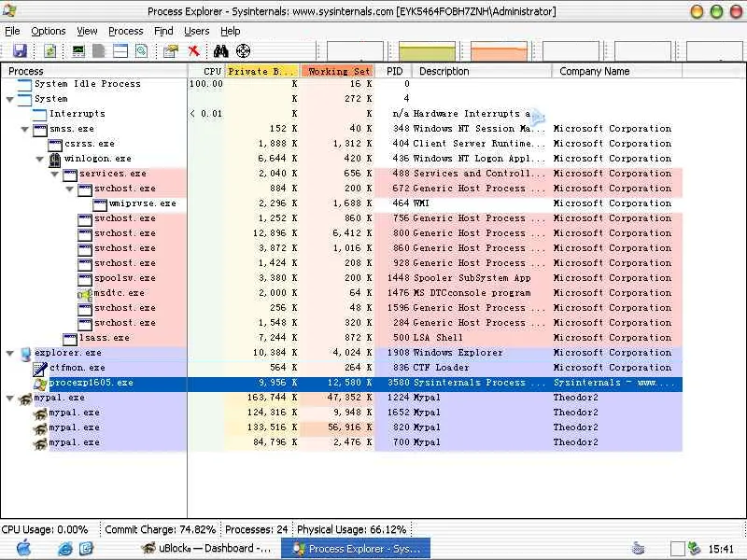Click the binoculars Find Handle icon
747x560 pixels.
[x=221, y=50]
